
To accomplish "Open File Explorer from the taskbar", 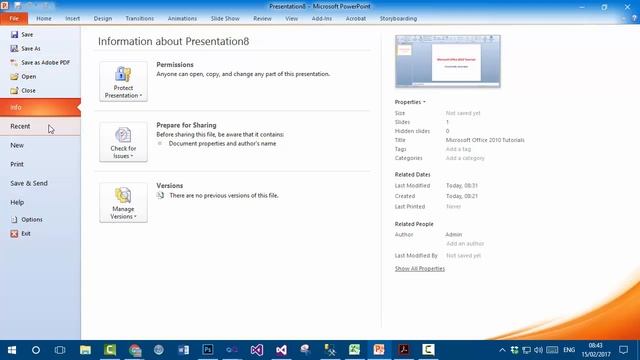I will coord(85,350).
